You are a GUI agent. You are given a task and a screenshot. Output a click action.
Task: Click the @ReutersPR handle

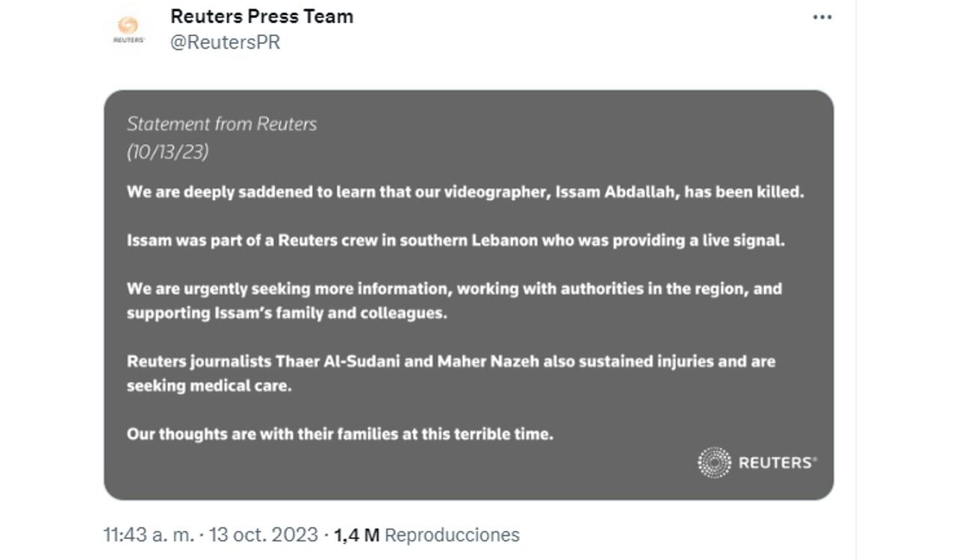tap(225, 43)
